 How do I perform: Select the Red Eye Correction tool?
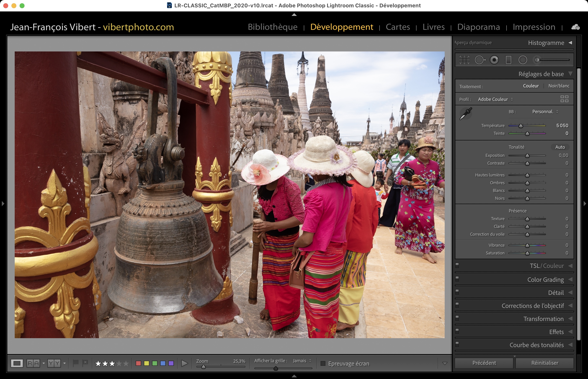pos(494,60)
